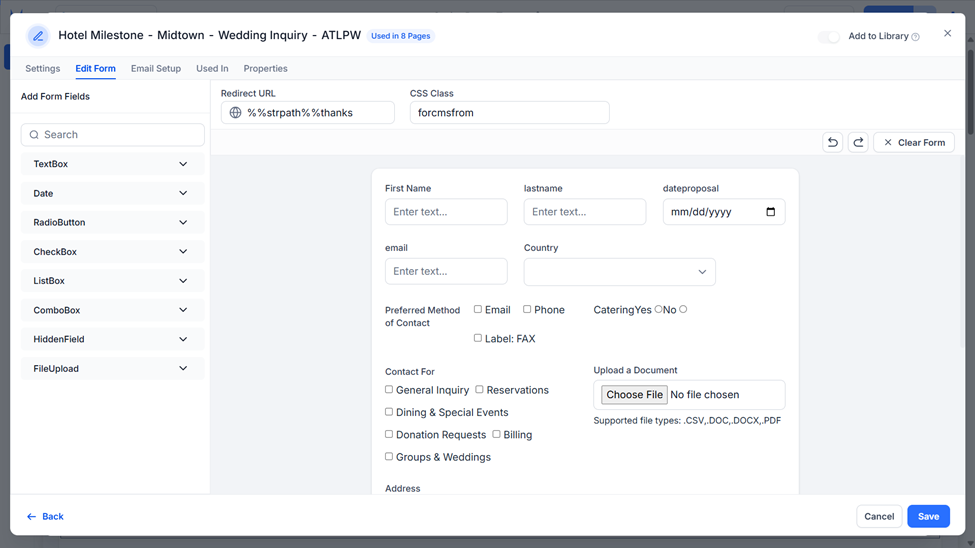Expand the HiddenField field group

(113, 339)
